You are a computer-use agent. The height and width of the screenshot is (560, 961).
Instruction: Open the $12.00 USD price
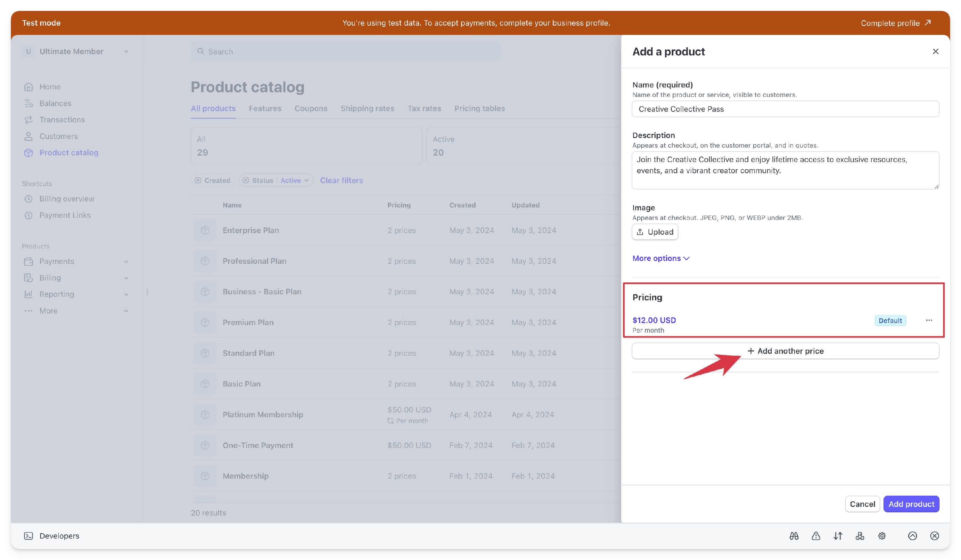(654, 320)
